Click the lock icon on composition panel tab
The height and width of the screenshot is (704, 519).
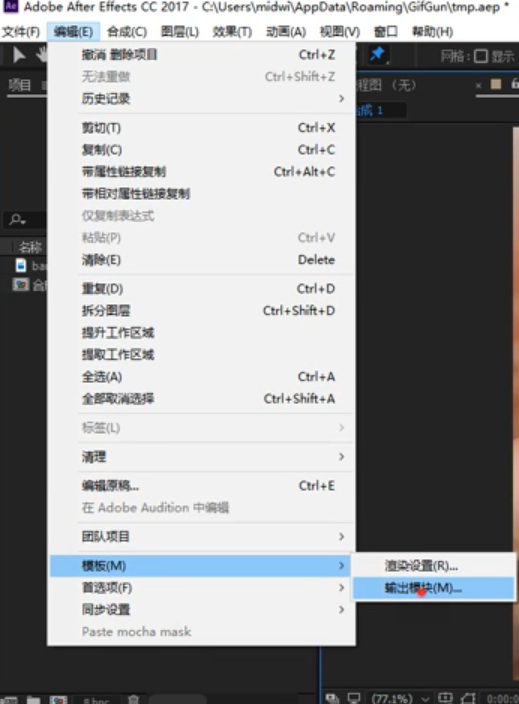coord(515,83)
